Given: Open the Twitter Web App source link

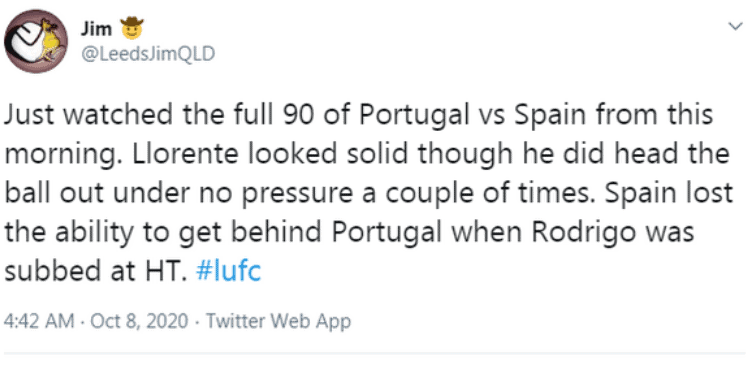Looking at the screenshot, I should tap(279, 321).
